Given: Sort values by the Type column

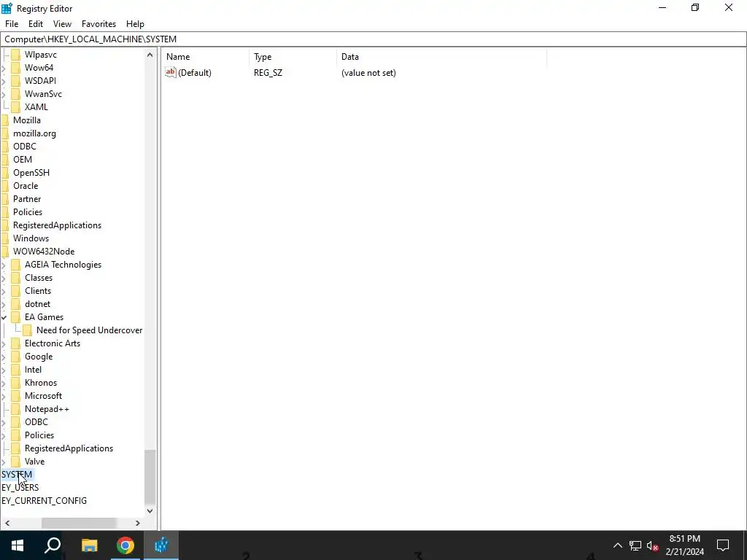Looking at the screenshot, I should click(293, 57).
